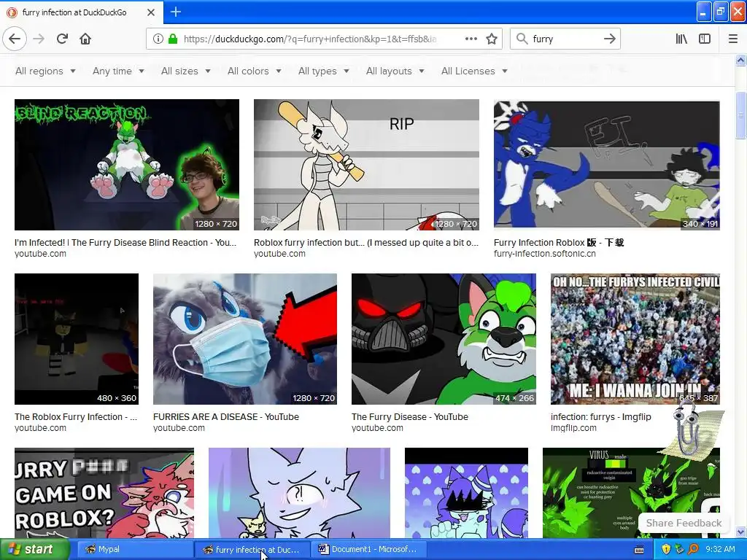The width and height of the screenshot is (747, 560).
Task: View site information icon in address bar
Action: tap(158, 39)
